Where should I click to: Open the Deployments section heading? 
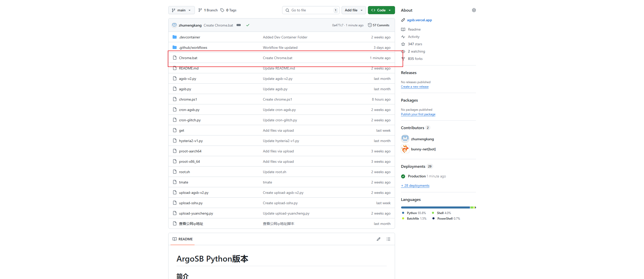pyautogui.click(x=413, y=166)
